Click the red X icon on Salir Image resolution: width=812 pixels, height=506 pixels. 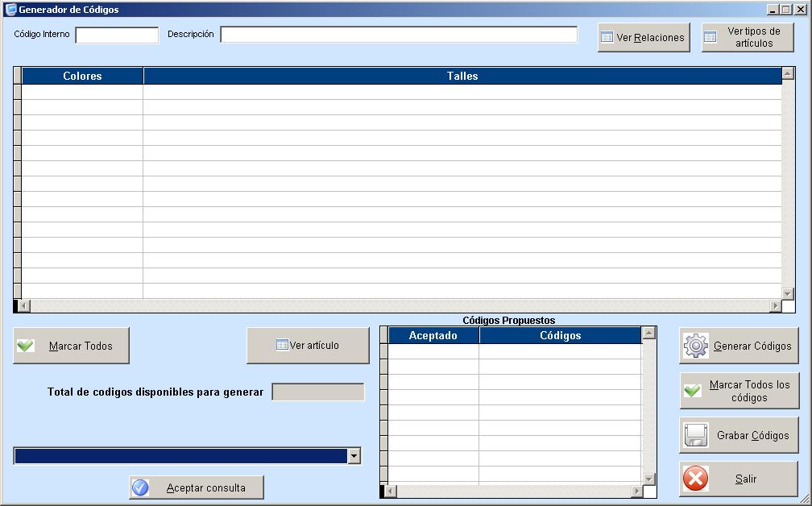tap(695, 479)
